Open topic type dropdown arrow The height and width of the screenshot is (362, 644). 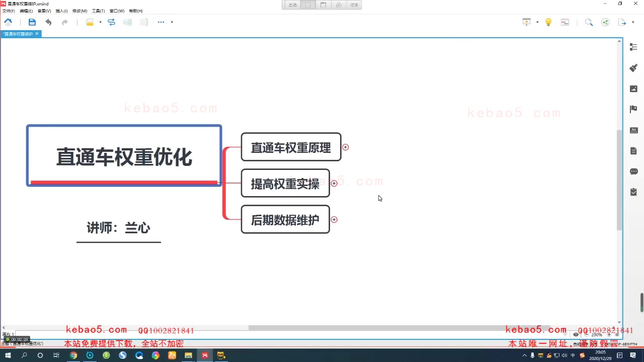click(100, 22)
